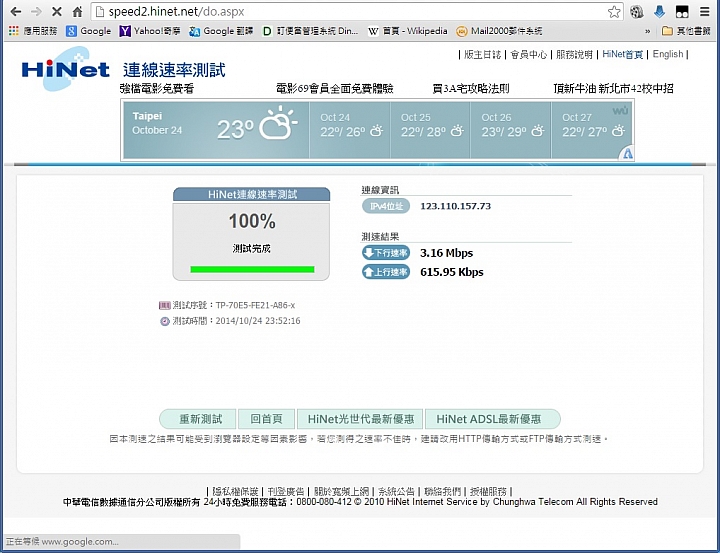The height and width of the screenshot is (553, 720).
Task: Open the browser home page icon
Action: [x=78, y=11]
